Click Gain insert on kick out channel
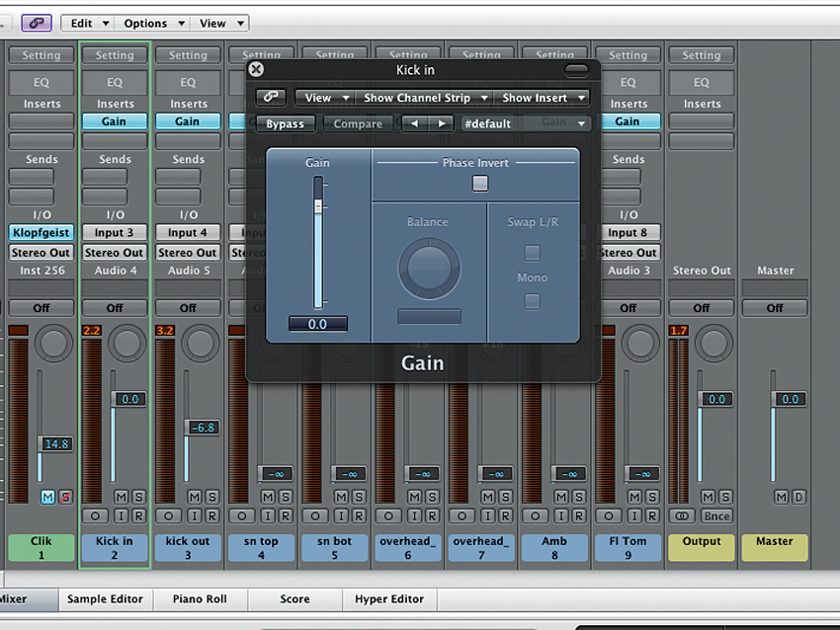 pos(188,121)
